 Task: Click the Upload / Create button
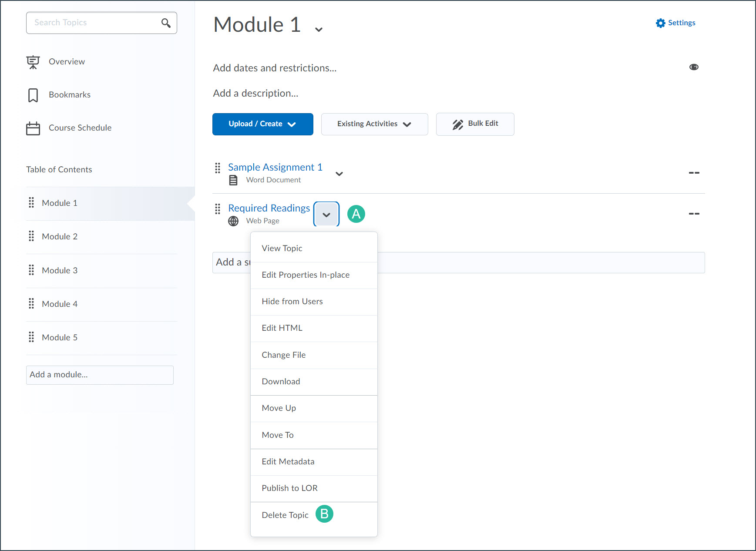point(262,124)
